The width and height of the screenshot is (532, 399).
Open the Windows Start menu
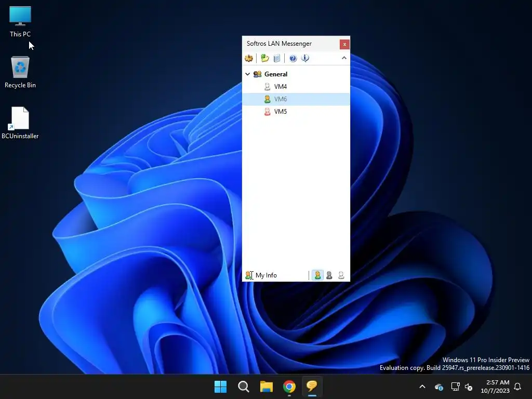coord(220,387)
